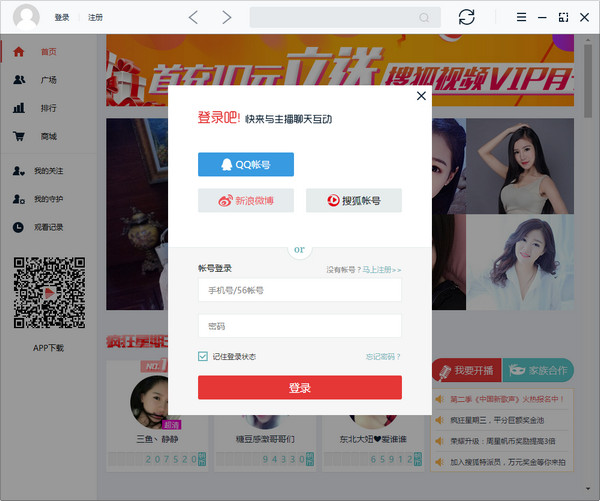Log in with QQ帐号 button
The height and width of the screenshot is (501, 600).
[x=246, y=165]
